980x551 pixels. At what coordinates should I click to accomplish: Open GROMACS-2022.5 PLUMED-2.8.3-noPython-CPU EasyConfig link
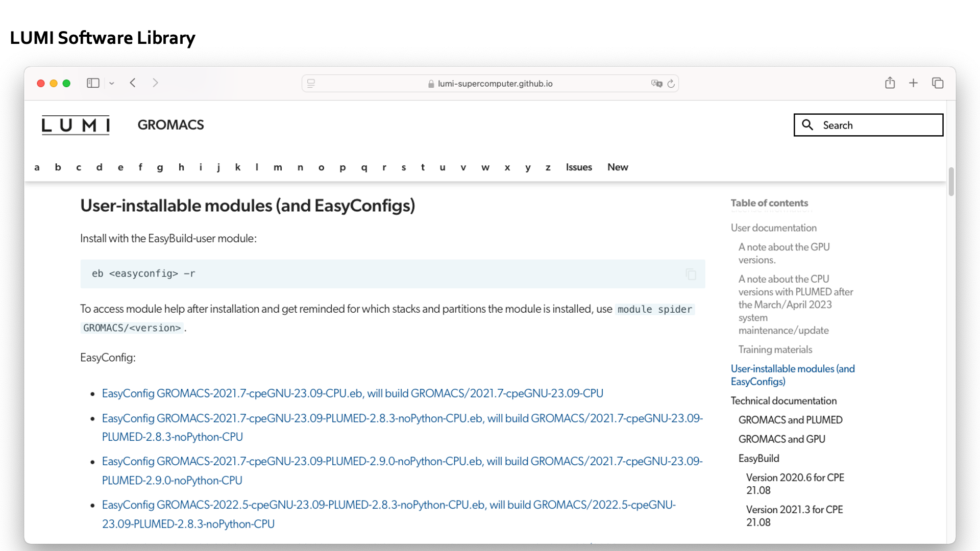click(389, 514)
